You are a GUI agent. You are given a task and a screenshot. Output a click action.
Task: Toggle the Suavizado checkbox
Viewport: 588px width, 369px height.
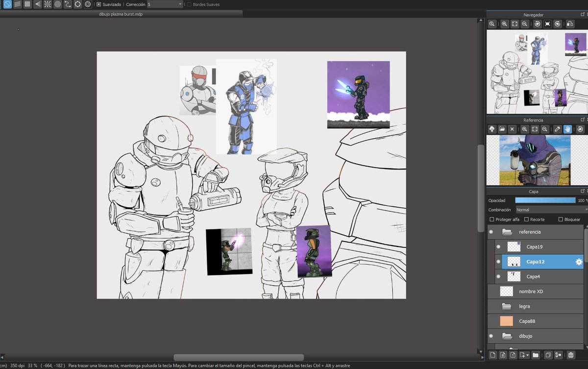(x=99, y=4)
